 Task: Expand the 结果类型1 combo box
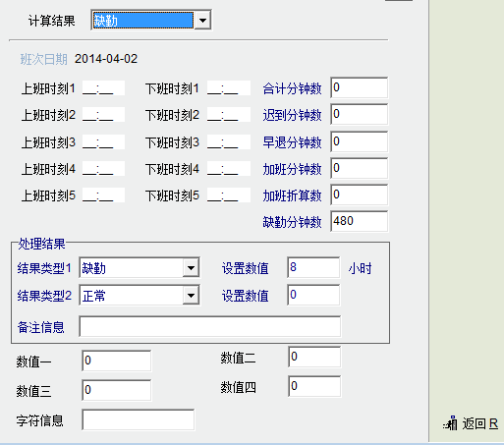pyautogui.click(x=191, y=268)
